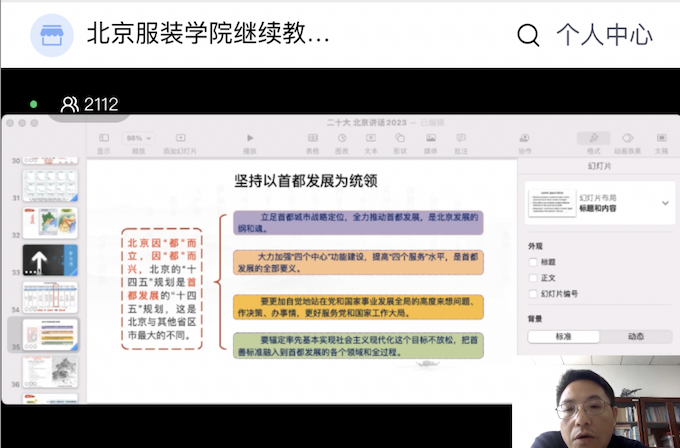Select the 幻灯片 inspector tab

pos(599,166)
